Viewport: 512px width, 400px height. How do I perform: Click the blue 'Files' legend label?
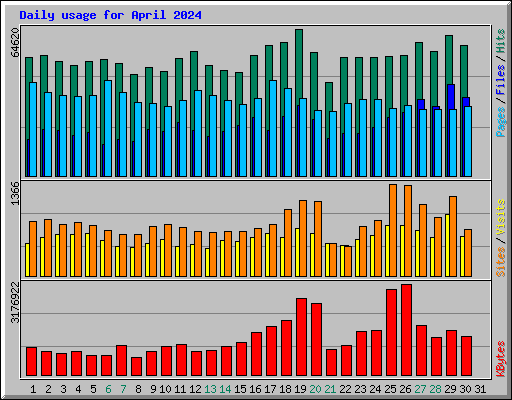pyautogui.click(x=501, y=80)
